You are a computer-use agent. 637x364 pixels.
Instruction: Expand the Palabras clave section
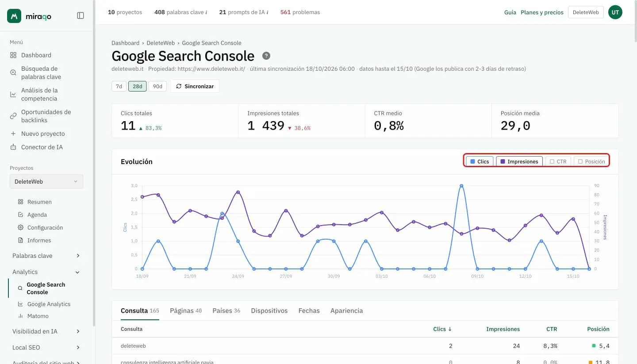pyautogui.click(x=46, y=256)
